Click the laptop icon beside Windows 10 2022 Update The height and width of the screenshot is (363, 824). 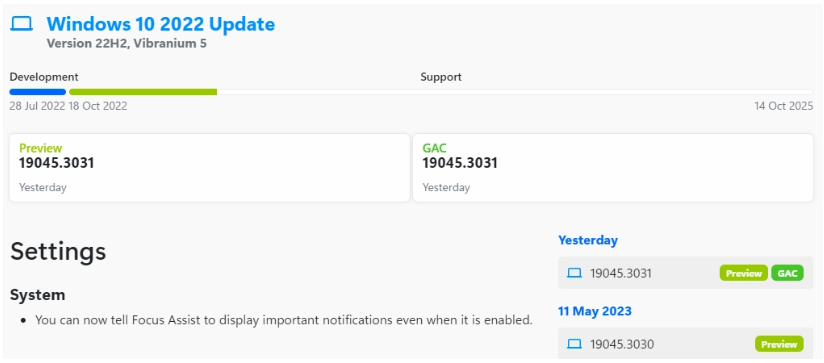pos(22,24)
